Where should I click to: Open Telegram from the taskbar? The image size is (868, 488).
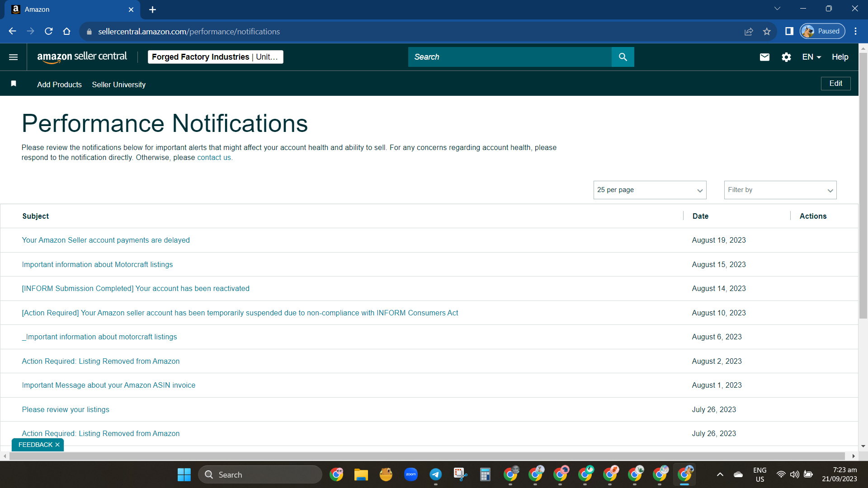click(435, 474)
